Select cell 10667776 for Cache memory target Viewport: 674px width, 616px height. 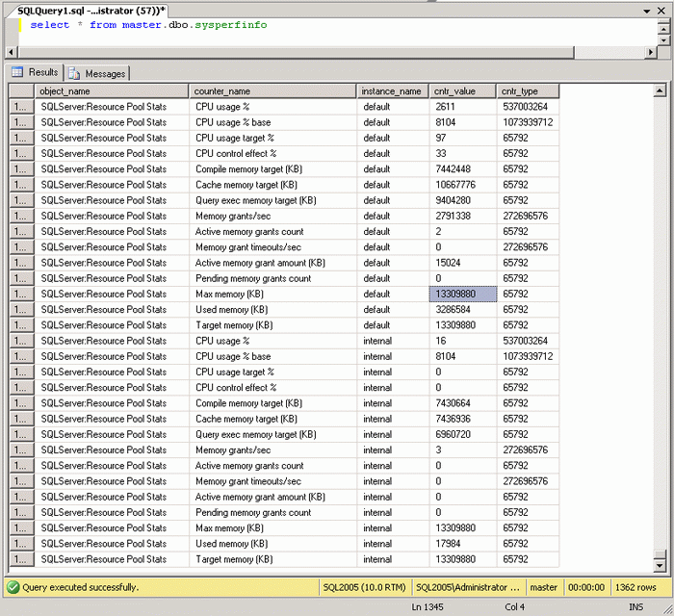pyautogui.click(x=463, y=185)
